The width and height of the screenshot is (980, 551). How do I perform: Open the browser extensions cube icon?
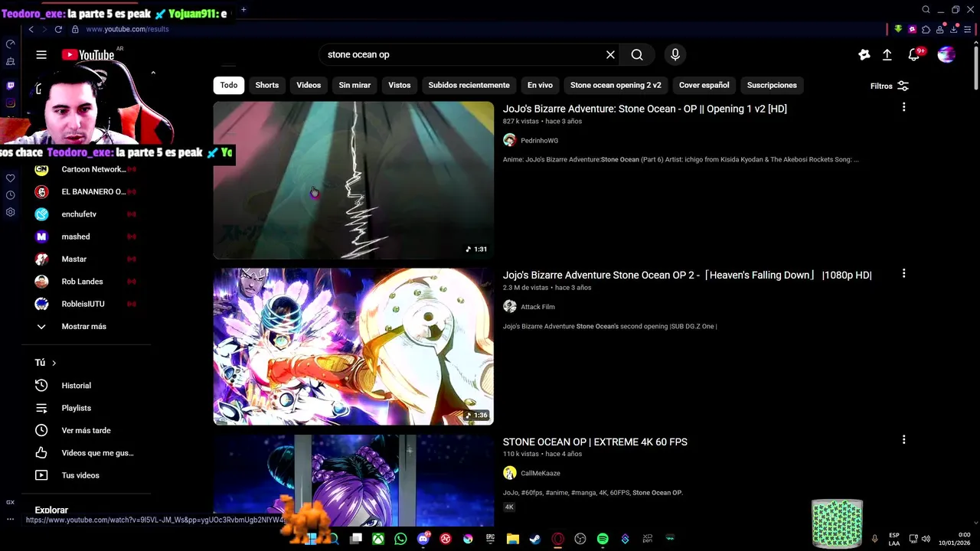(926, 29)
